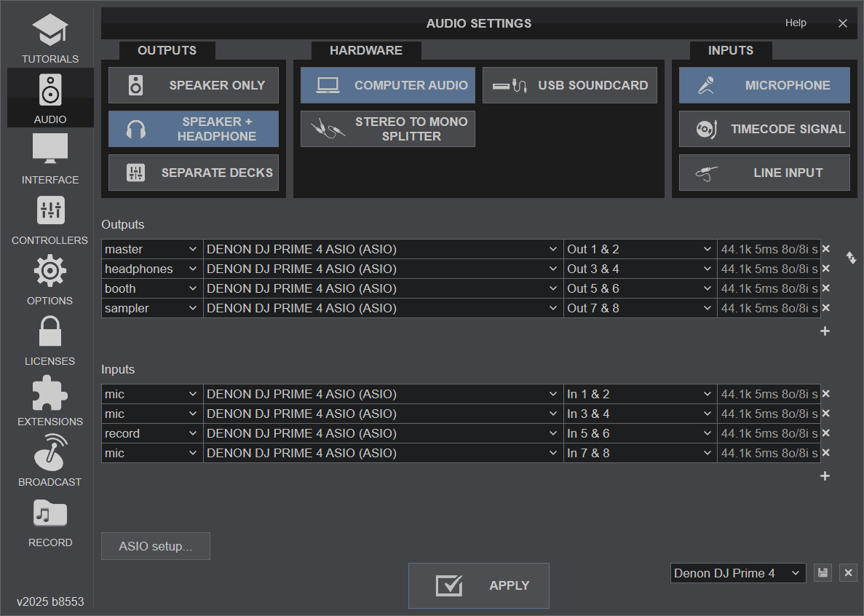Open the device dropdown in the booth row
The image size is (864, 616).
(x=384, y=289)
